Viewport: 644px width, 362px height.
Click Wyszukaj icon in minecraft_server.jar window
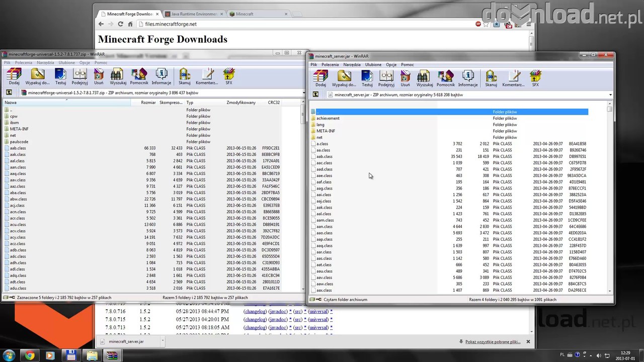pos(424,78)
